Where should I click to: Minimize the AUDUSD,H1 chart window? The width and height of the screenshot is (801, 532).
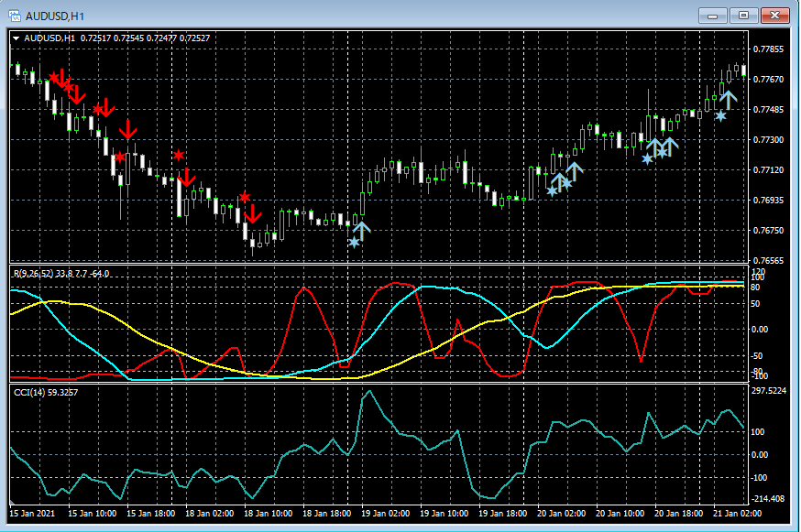[x=713, y=15]
